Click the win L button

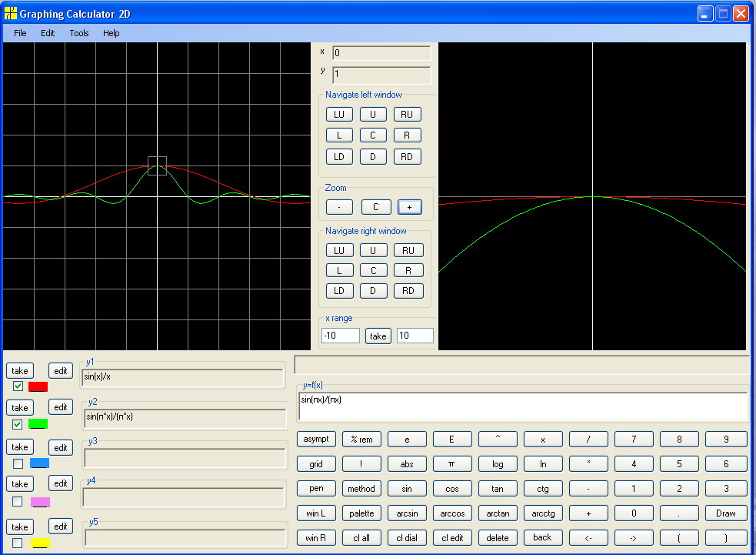[x=316, y=513]
